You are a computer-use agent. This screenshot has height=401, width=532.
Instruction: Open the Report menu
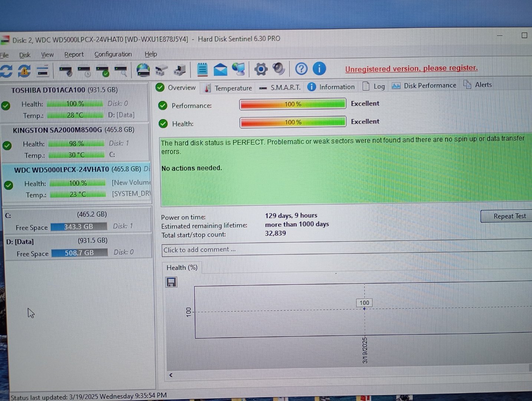point(74,55)
